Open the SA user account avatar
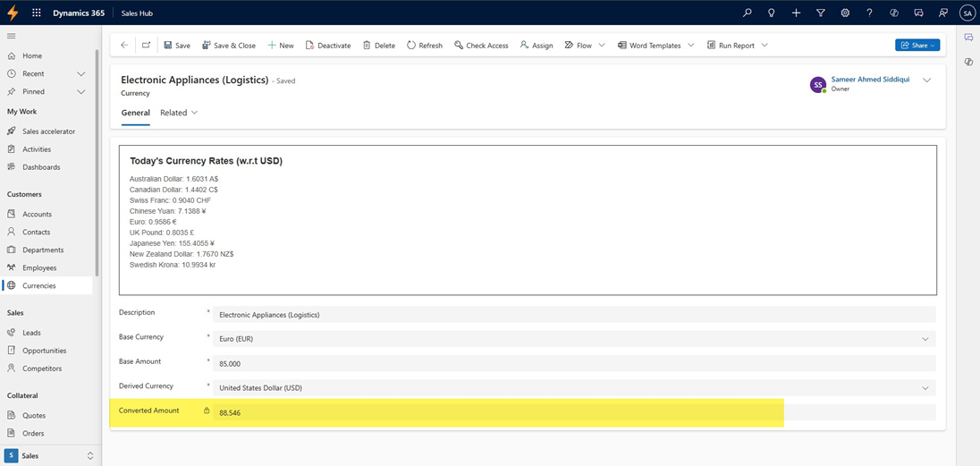The image size is (980, 466). (x=967, y=13)
